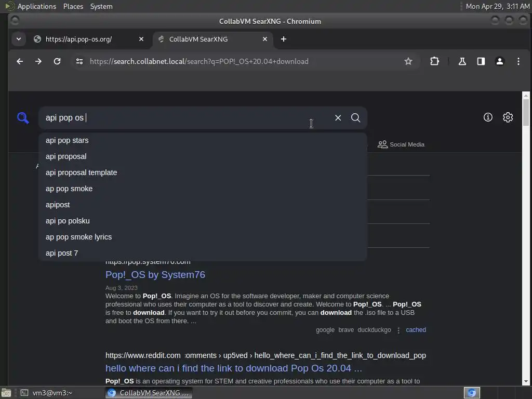The image size is (532, 399).
Task: Choose suggestion 'ap pop smoke'
Action: click(x=203, y=189)
